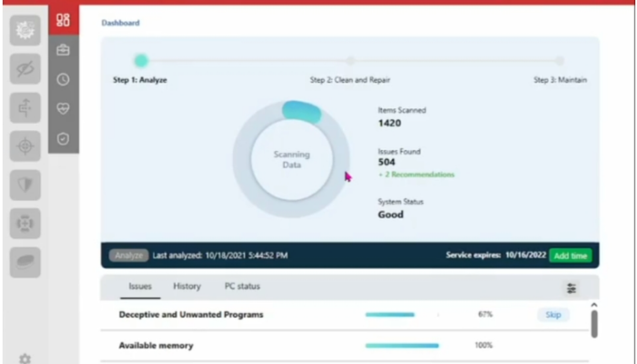
Task: Select the crosshair target tool icon
Action: pos(25,146)
